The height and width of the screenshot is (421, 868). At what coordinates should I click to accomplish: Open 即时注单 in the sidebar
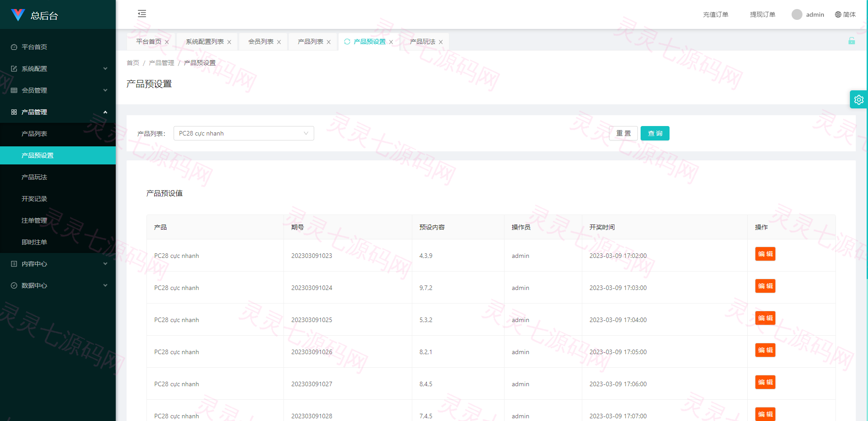pos(58,242)
